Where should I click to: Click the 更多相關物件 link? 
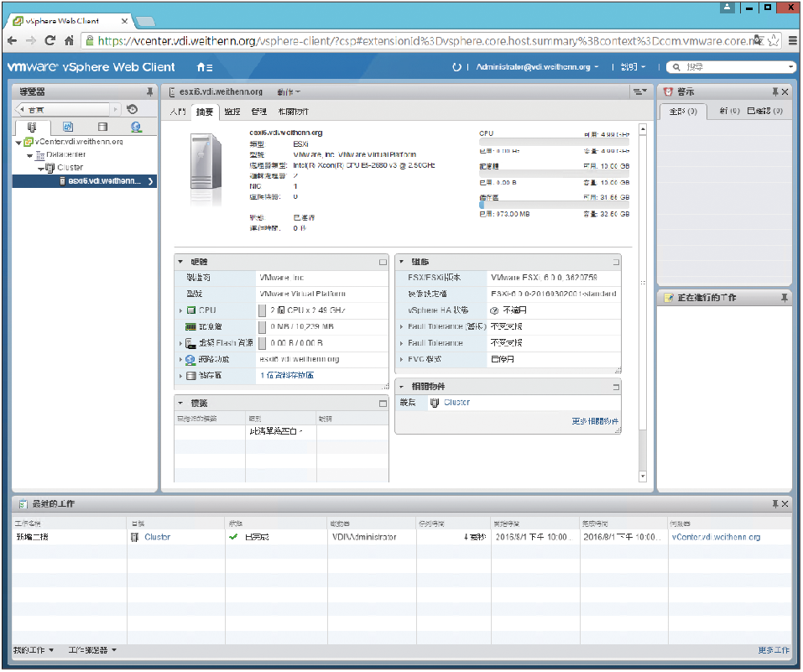(x=595, y=421)
